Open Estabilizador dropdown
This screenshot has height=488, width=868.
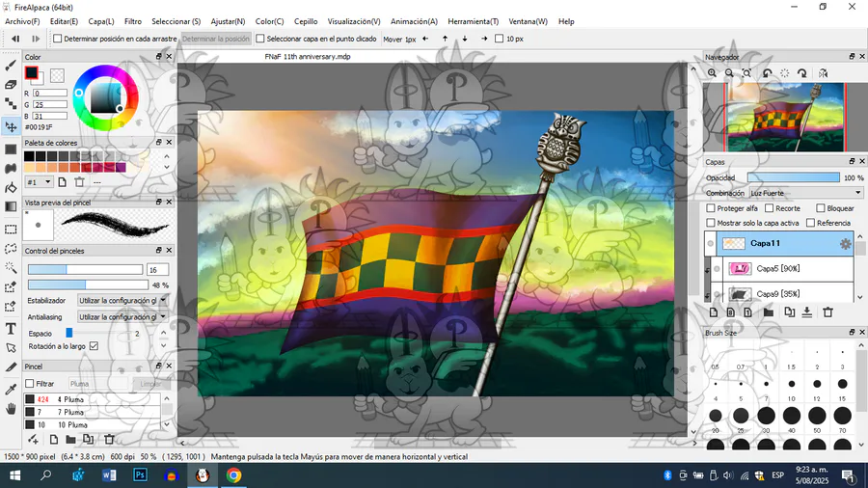pos(122,301)
